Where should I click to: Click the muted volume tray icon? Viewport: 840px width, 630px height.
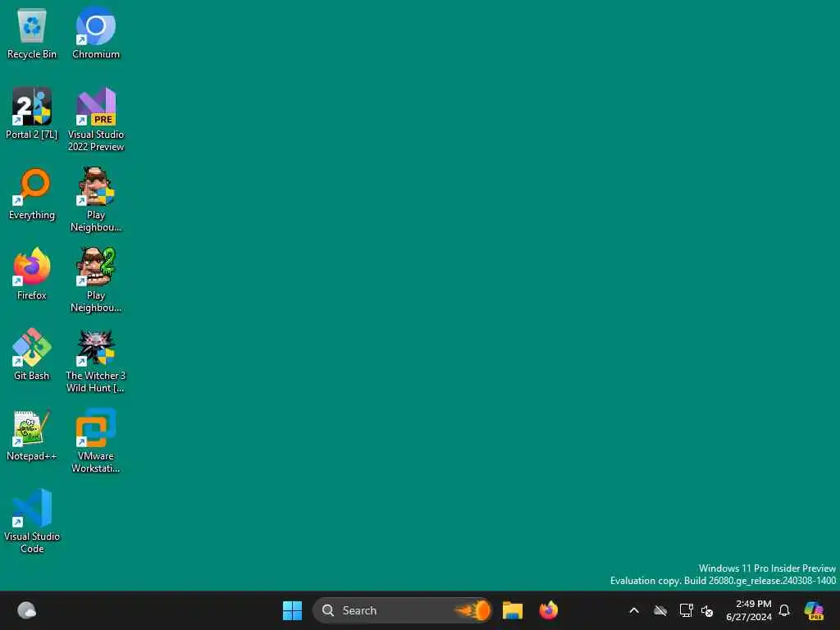point(707,610)
